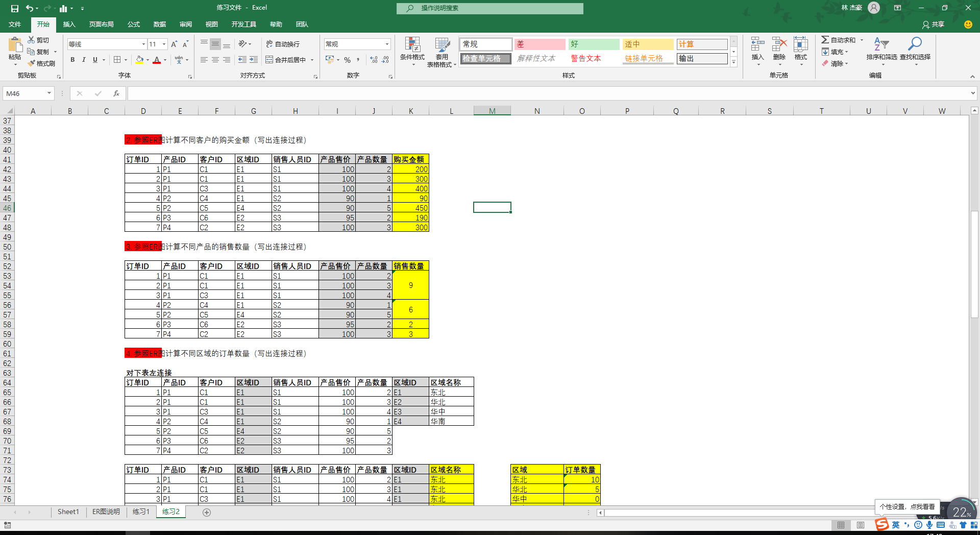Expand the number format combo box
Viewport: 980px width, 535px height.
point(387,44)
